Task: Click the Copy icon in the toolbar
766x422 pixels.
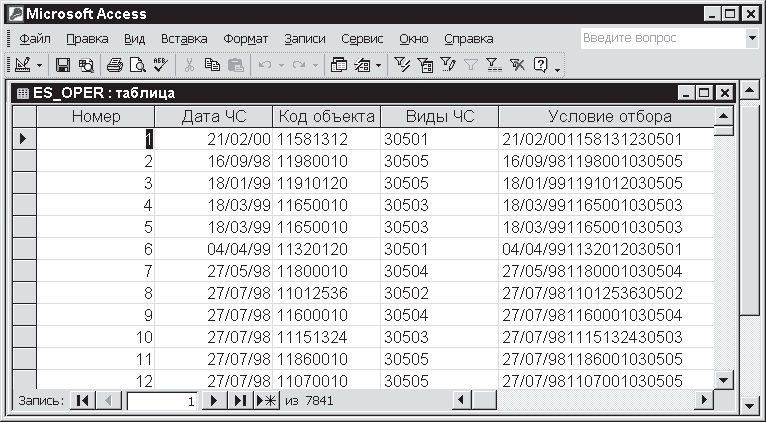Action: click(212, 65)
